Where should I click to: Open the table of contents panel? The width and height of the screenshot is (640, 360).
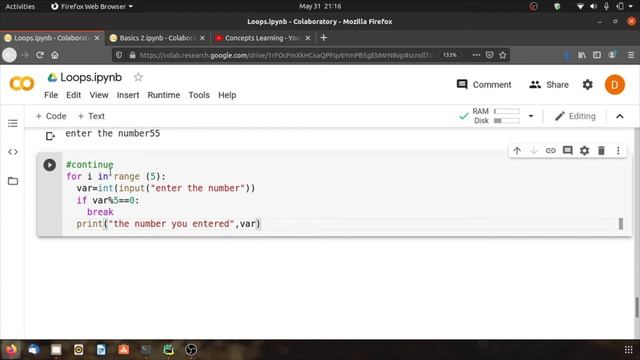coord(13,123)
